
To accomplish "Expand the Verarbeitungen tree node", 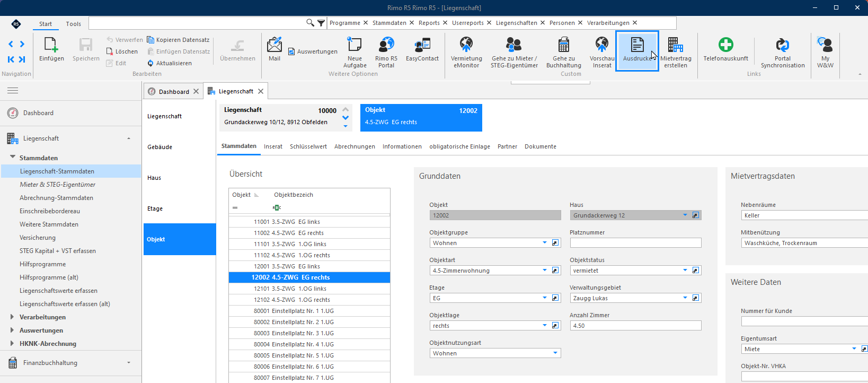I will coord(12,317).
